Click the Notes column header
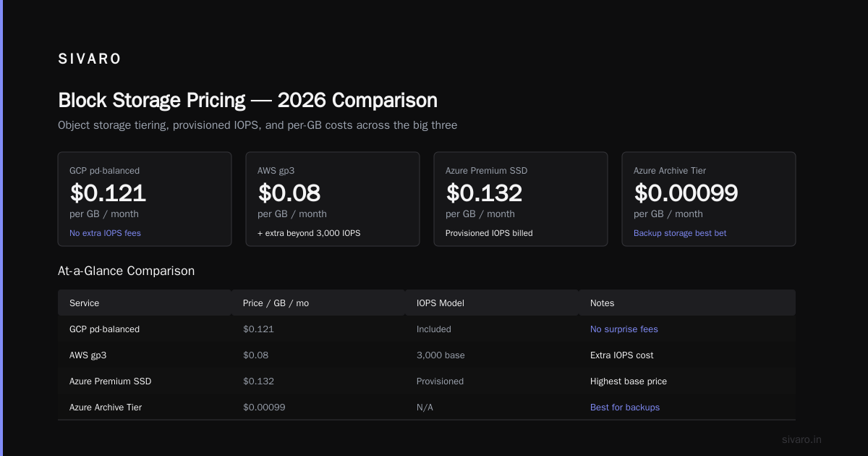This screenshot has height=456, width=868. [602, 303]
